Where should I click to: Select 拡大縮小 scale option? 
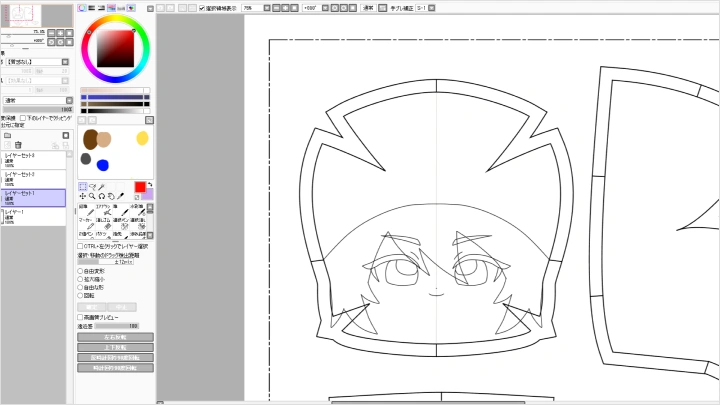pyautogui.click(x=80, y=279)
